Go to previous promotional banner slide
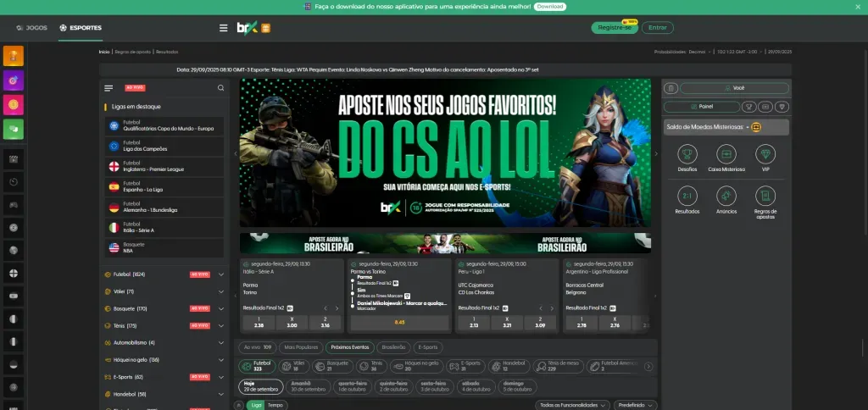 [236, 154]
